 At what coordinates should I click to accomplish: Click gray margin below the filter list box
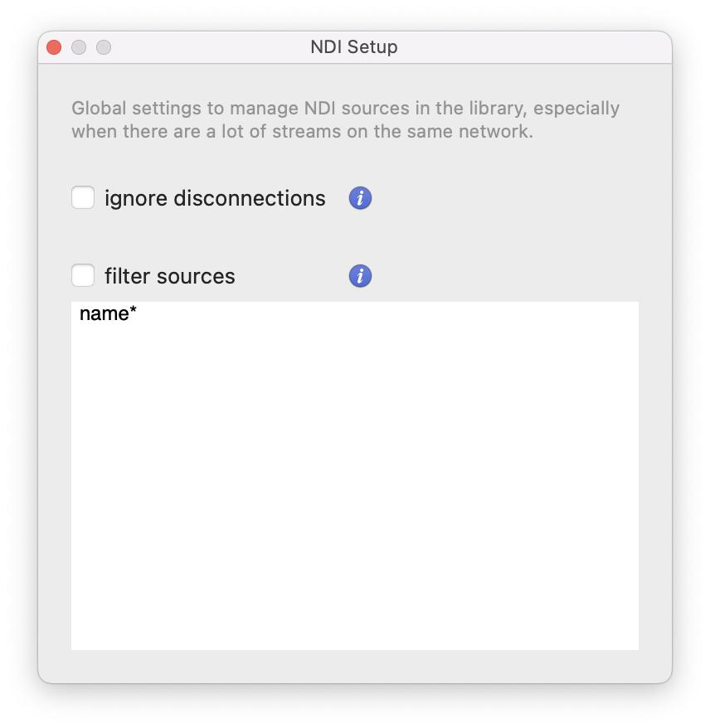tap(355, 666)
